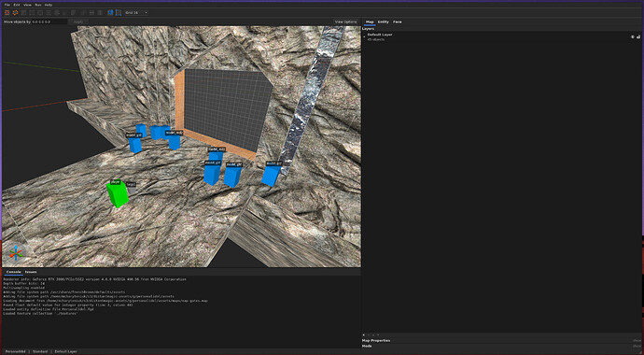Click the 'Loaded entity definition file' console line

(x=49, y=309)
